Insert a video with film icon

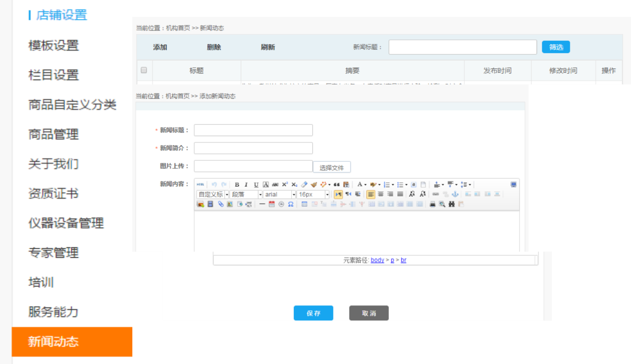(210, 204)
